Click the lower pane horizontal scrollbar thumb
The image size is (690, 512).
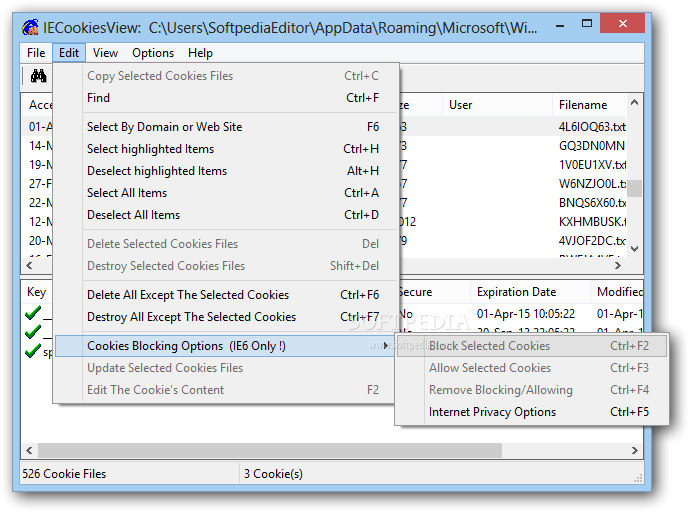pos(270,450)
